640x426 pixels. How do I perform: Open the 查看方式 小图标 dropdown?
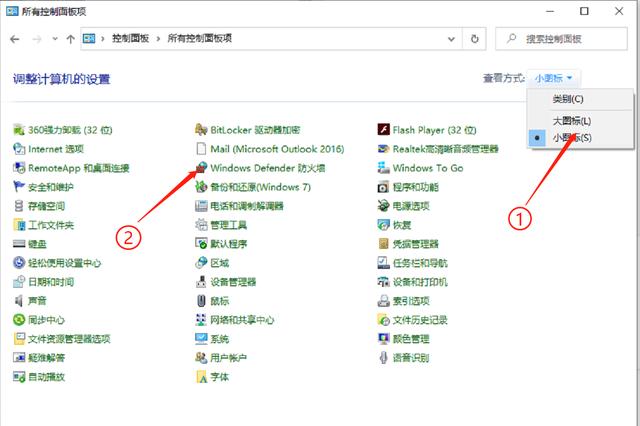[553, 78]
